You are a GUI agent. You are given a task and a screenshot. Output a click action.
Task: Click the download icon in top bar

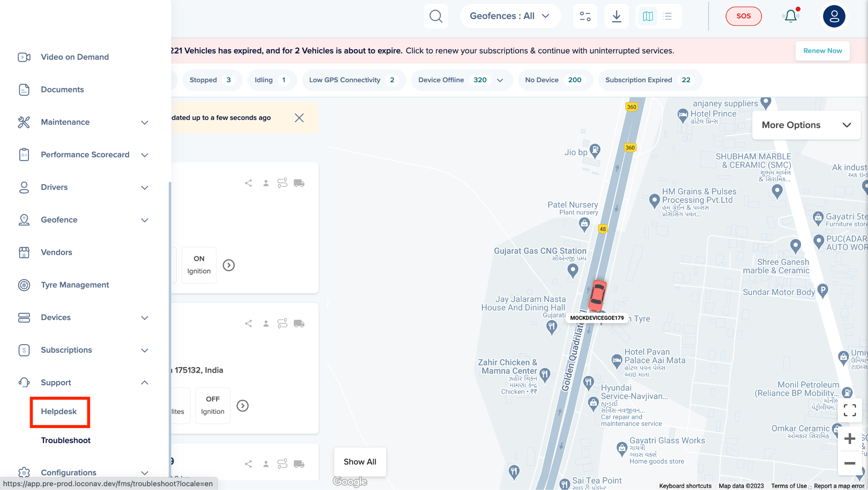click(x=616, y=16)
